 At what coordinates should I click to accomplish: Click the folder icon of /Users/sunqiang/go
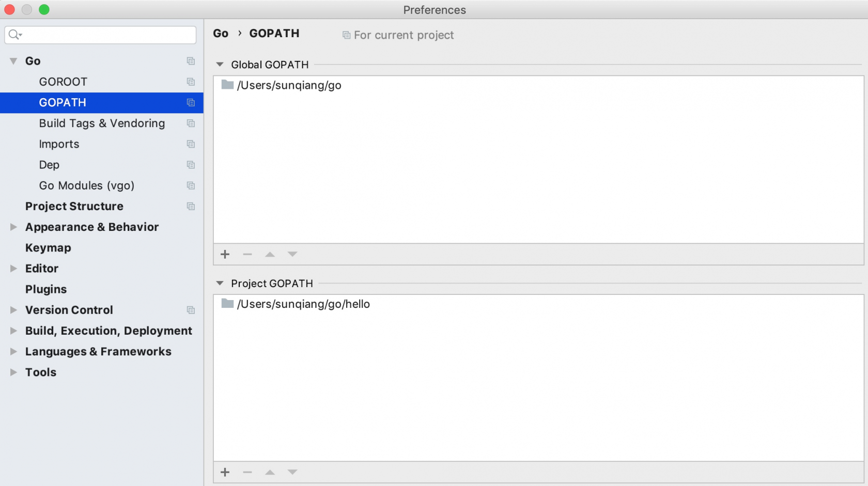point(227,85)
